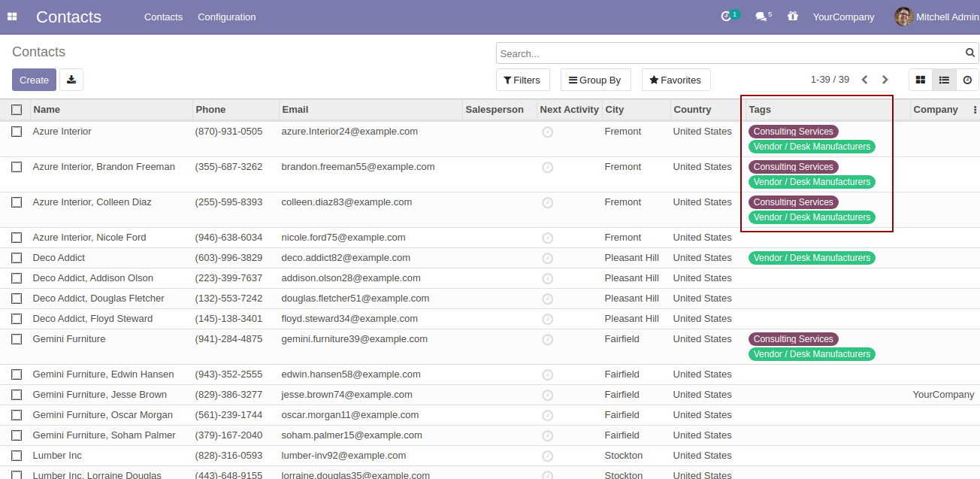Viewport: 980px width, 479px height.
Task: Toggle the select-all header checkbox
Action: tap(17, 110)
